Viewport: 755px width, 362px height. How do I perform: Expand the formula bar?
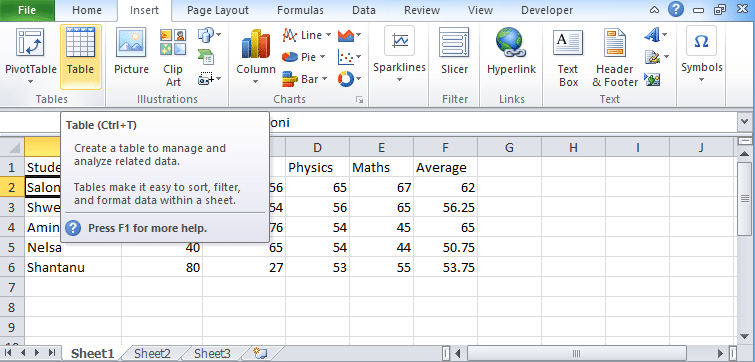(745, 123)
